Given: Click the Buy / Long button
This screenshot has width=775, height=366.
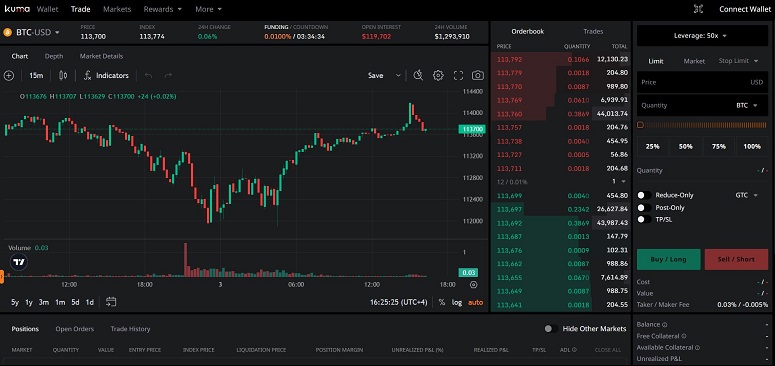Looking at the screenshot, I should pyautogui.click(x=668, y=259).
